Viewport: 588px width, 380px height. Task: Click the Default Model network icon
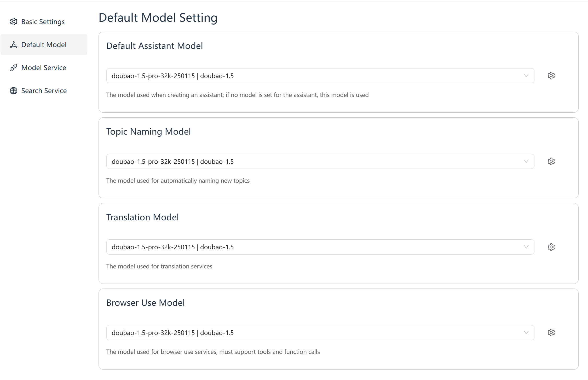pyautogui.click(x=14, y=45)
